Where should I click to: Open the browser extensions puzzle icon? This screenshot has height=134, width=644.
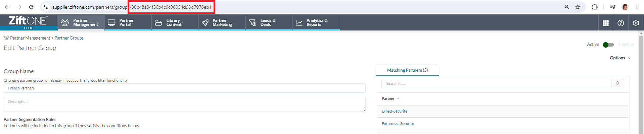coord(595,7)
